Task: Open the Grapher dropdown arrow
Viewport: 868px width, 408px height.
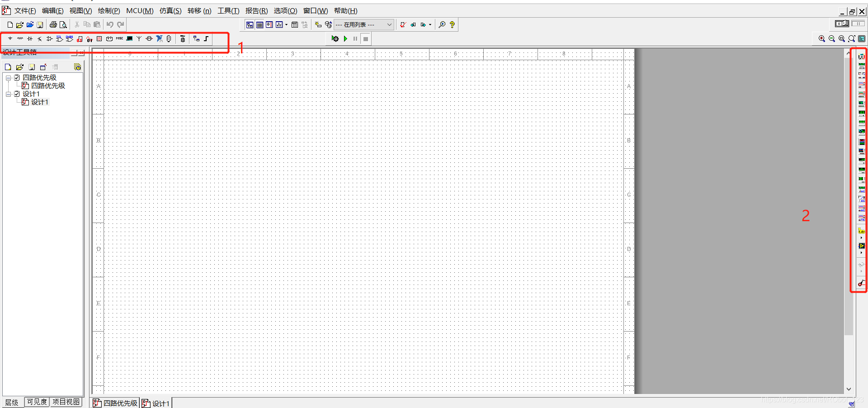Action: pos(286,25)
